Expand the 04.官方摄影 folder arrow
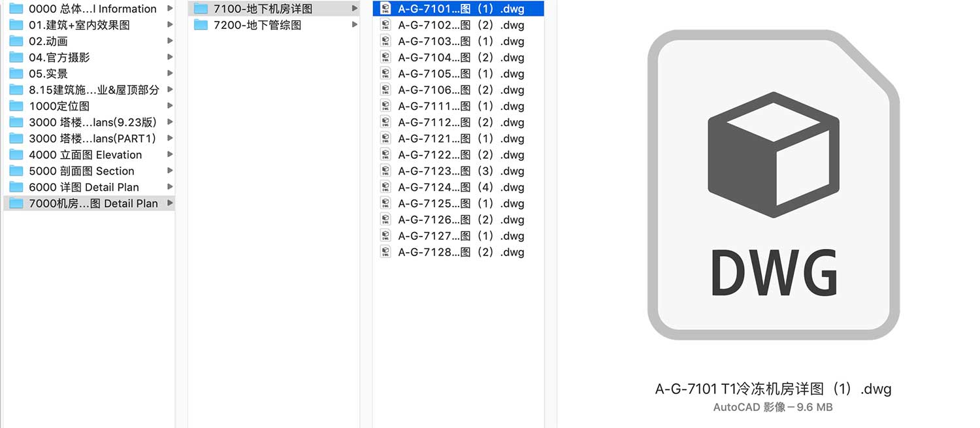This screenshot has width=980, height=428. point(170,58)
